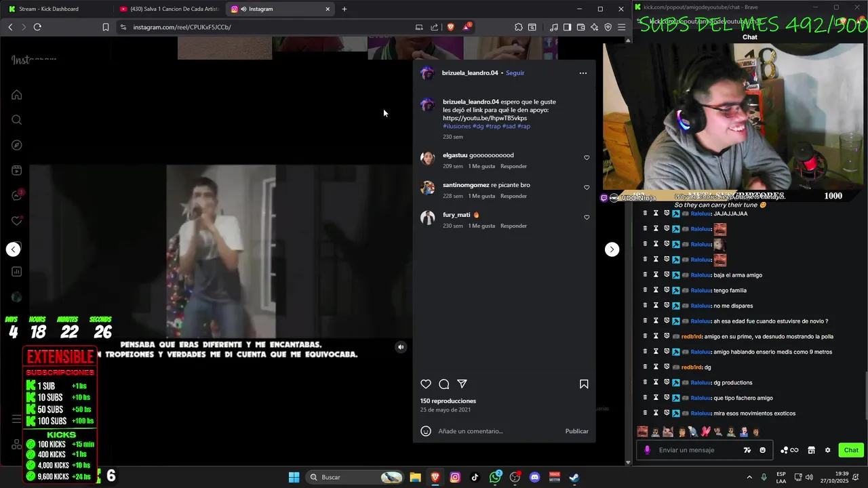868x488 pixels.
Task: Publish the comment with Publicar
Action: tap(577, 431)
